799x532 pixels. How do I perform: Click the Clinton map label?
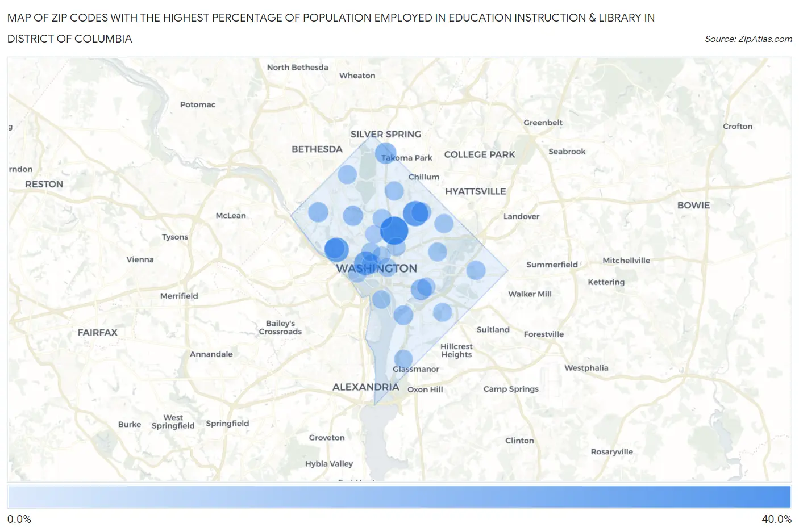pos(520,441)
